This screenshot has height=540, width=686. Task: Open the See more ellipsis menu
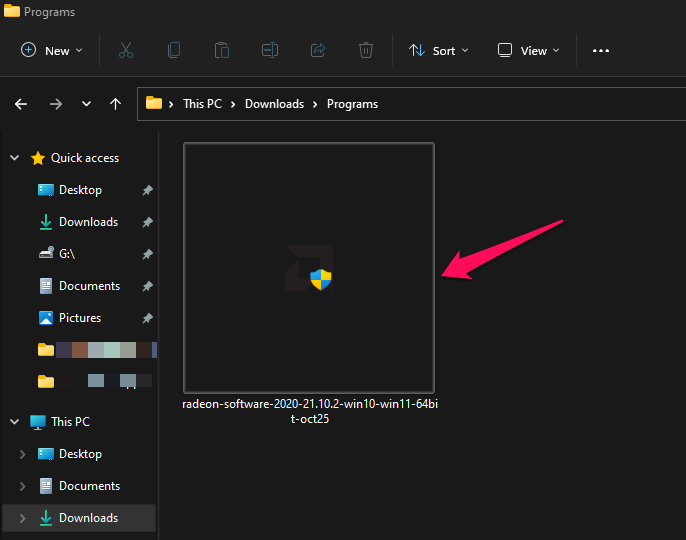point(601,51)
